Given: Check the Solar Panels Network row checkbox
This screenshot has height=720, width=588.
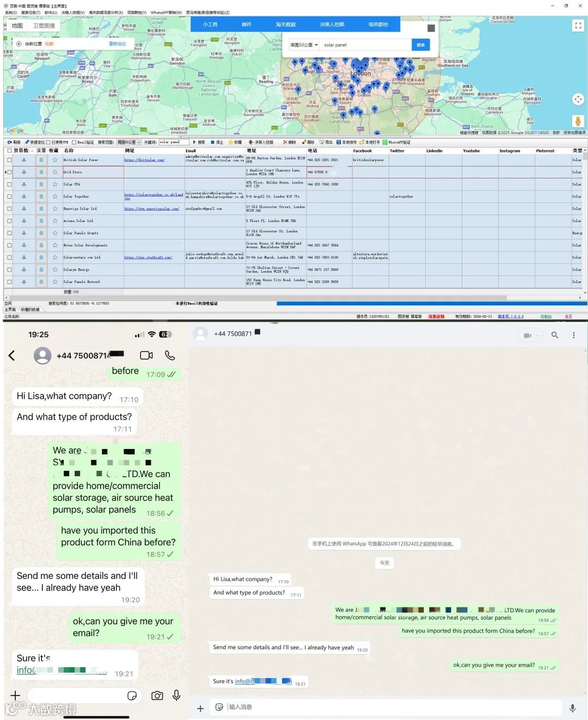Looking at the screenshot, I should click(x=9, y=282).
